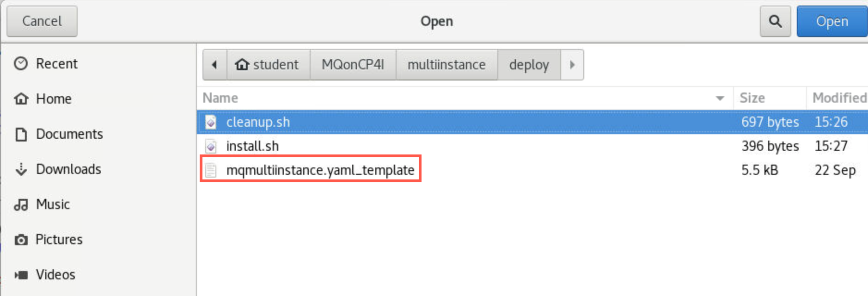Viewport: 868px width, 296px height.
Task: Toggle sort order via Name column arrow
Action: coord(720,98)
